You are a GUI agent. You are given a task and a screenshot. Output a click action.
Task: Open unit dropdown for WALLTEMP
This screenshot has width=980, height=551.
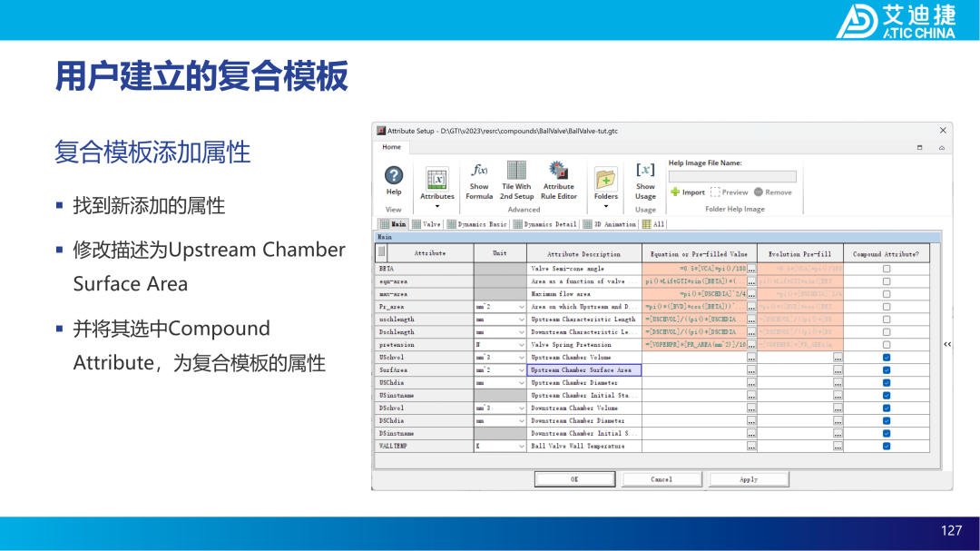[x=521, y=446]
